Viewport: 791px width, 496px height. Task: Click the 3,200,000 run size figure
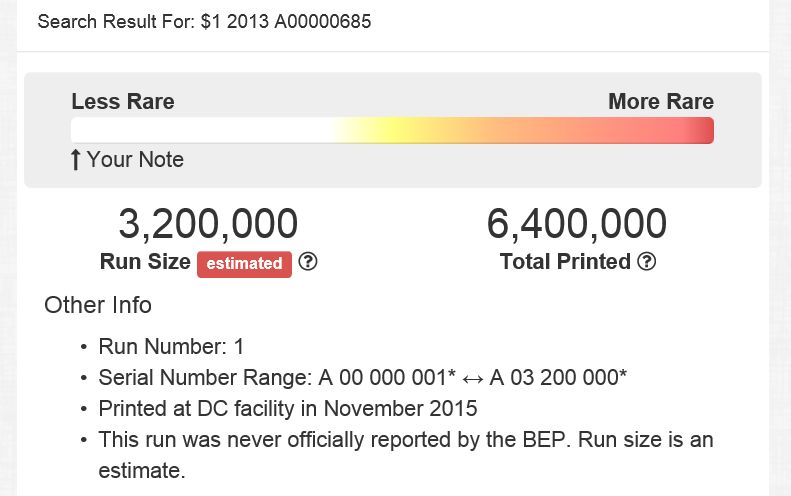pyautogui.click(x=208, y=224)
